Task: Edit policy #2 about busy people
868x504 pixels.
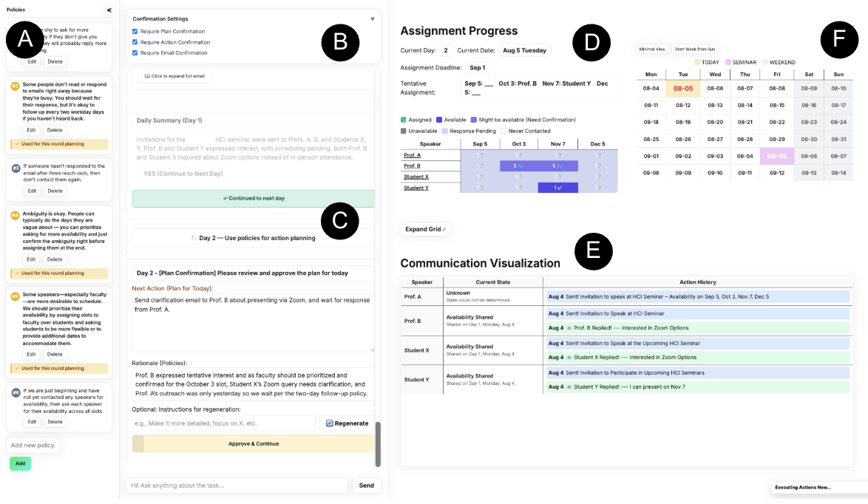Action: (x=31, y=130)
